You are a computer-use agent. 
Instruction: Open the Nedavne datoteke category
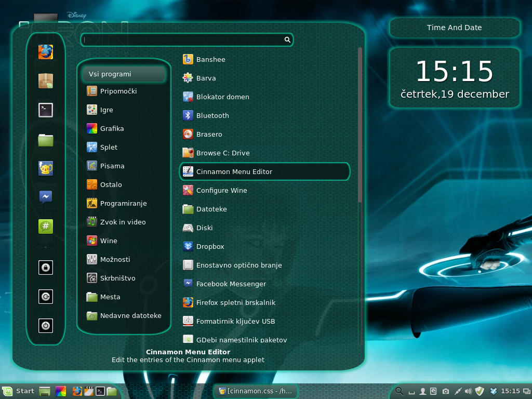[124, 315]
